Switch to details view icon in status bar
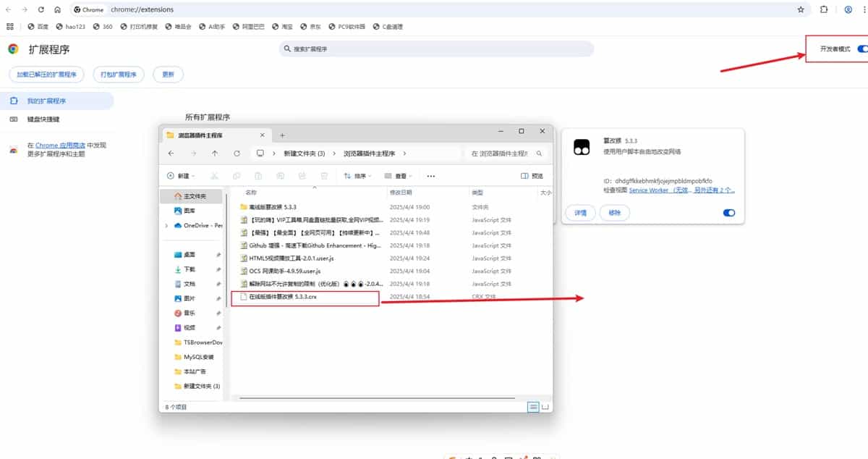Viewport: 868px width, 459px height. coord(533,407)
